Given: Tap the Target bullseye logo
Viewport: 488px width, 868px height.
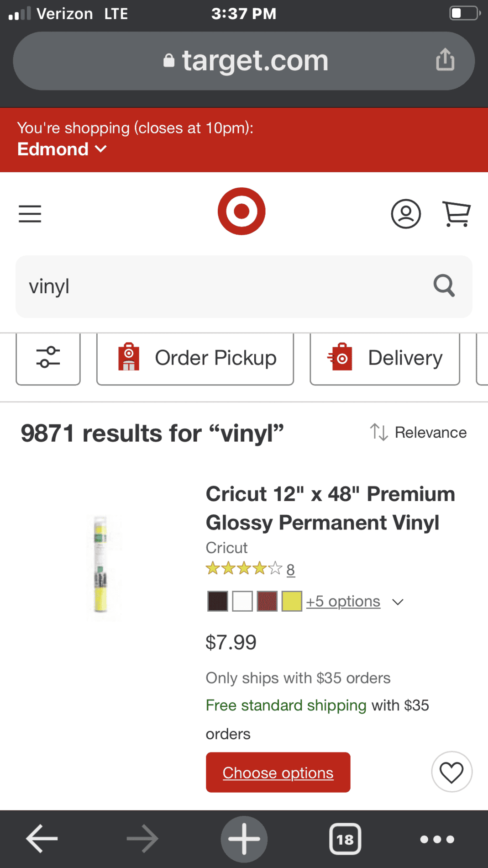Looking at the screenshot, I should pyautogui.click(x=241, y=212).
